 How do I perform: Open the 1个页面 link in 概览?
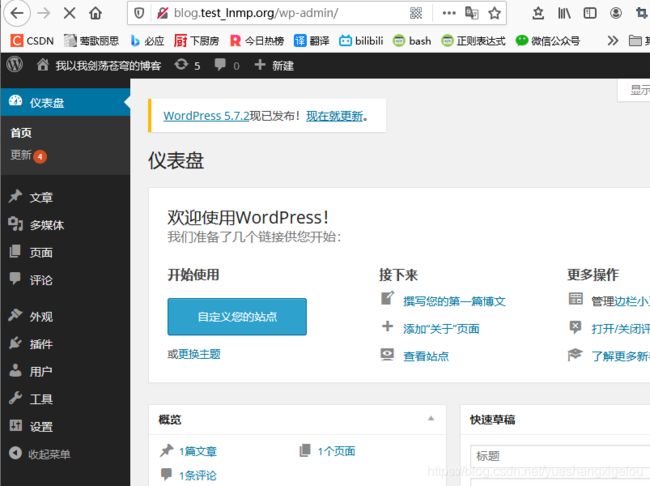point(336,451)
